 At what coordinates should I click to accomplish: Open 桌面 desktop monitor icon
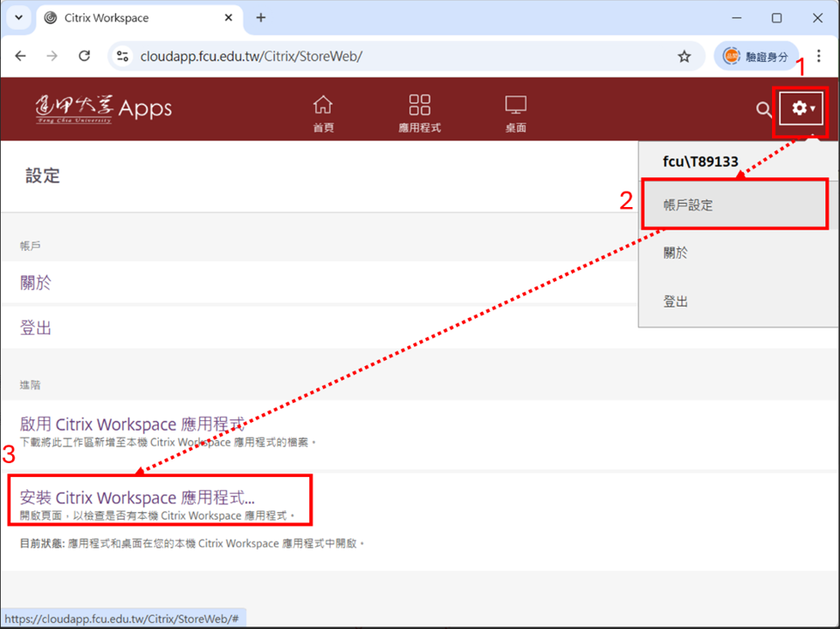(x=515, y=113)
